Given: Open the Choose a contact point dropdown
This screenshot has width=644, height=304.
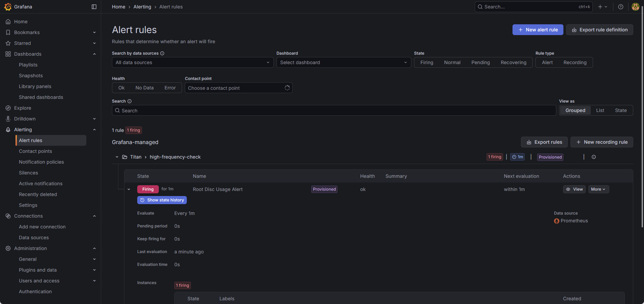Looking at the screenshot, I should [238, 88].
